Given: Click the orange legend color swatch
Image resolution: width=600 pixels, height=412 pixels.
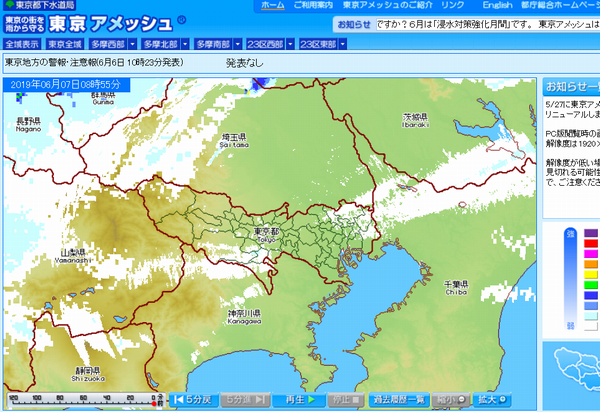Looking at the screenshot, I should 590,264.
